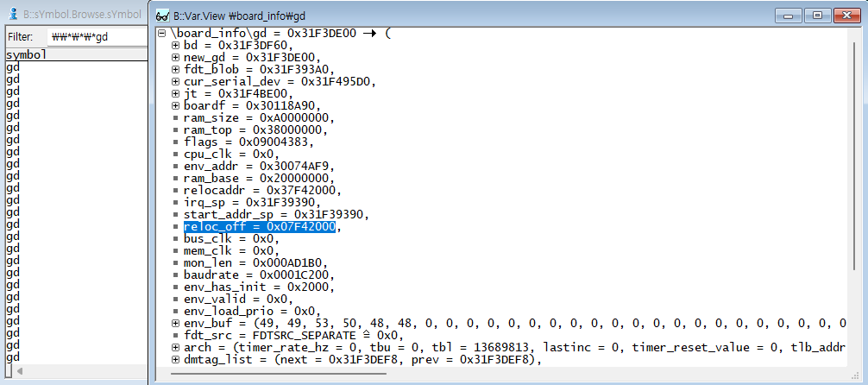Select the highlighted reloc_off value line
868x385 pixels.
pyautogui.click(x=259, y=226)
